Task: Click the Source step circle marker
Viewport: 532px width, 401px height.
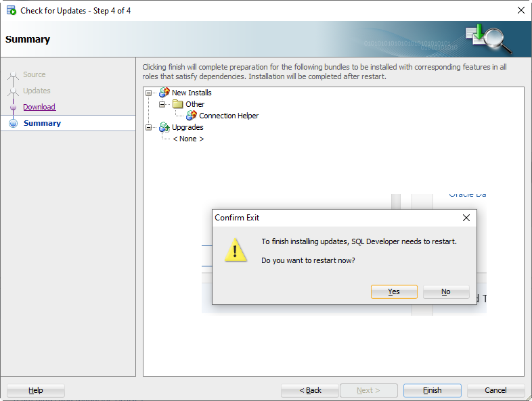Action: point(14,74)
